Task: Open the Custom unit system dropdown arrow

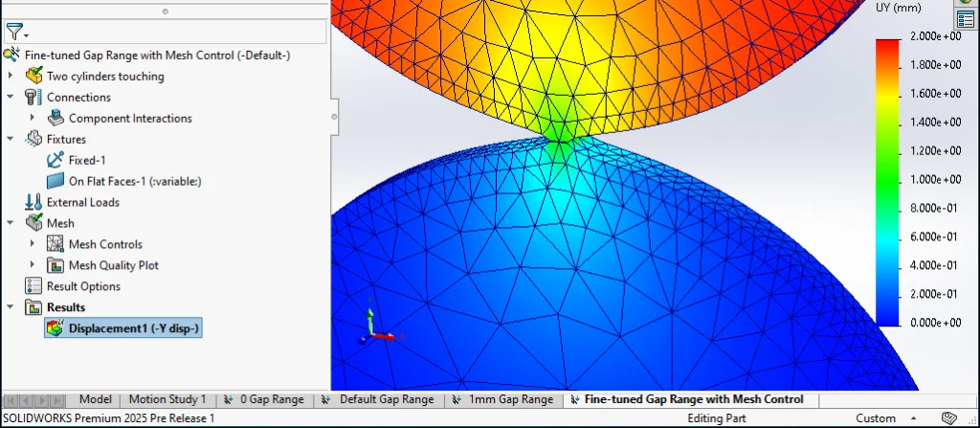Action: pyautogui.click(x=914, y=418)
